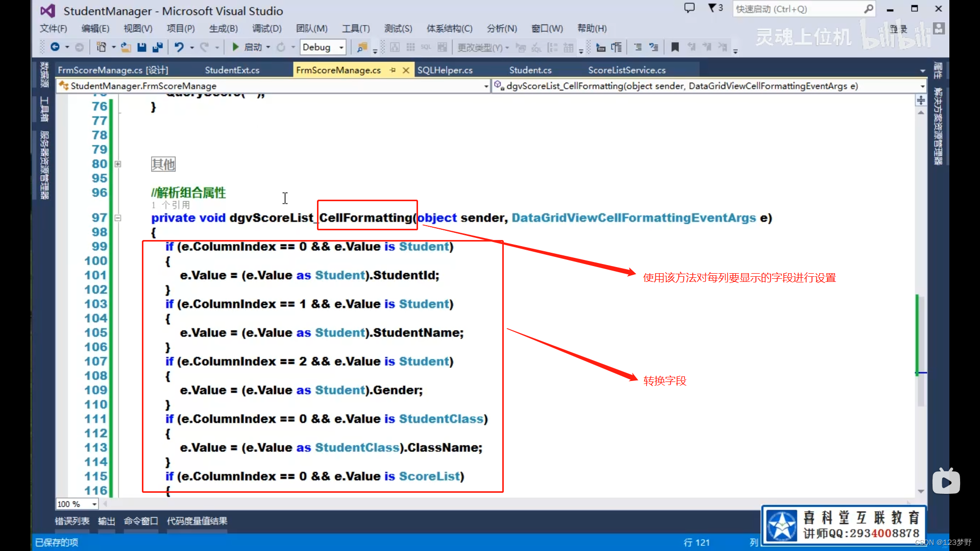The image size is (980, 551).
Task: Open the 测试(S) menu
Action: click(398, 29)
